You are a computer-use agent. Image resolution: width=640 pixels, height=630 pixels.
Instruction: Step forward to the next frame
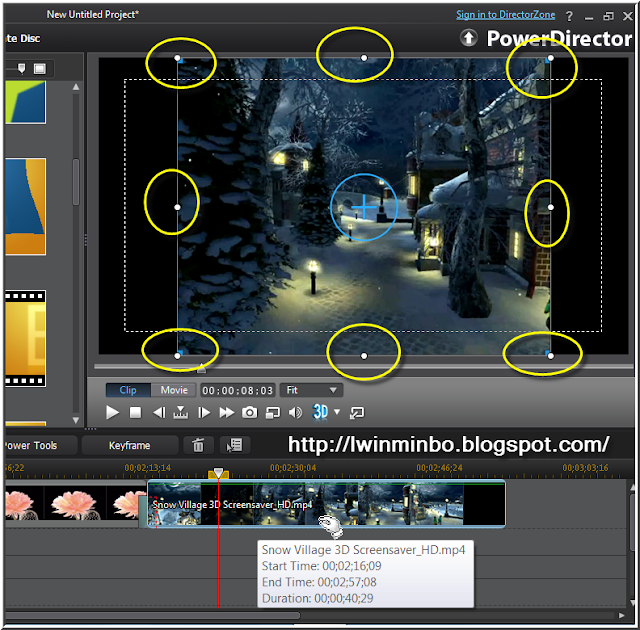click(x=204, y=413)
